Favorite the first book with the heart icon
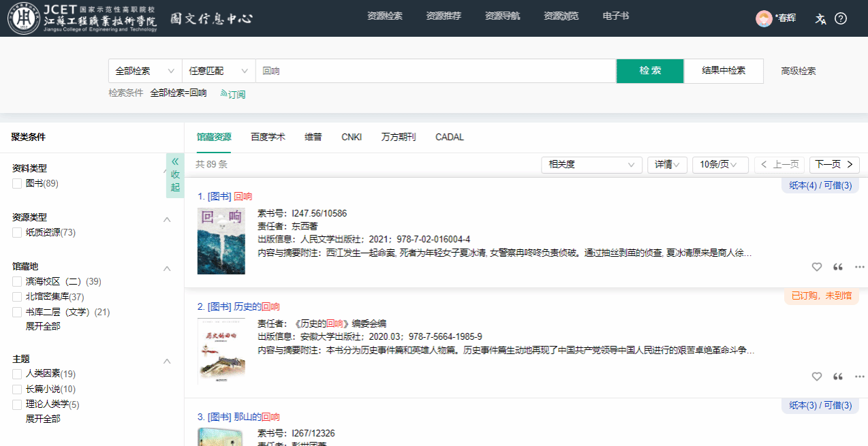 817,267
